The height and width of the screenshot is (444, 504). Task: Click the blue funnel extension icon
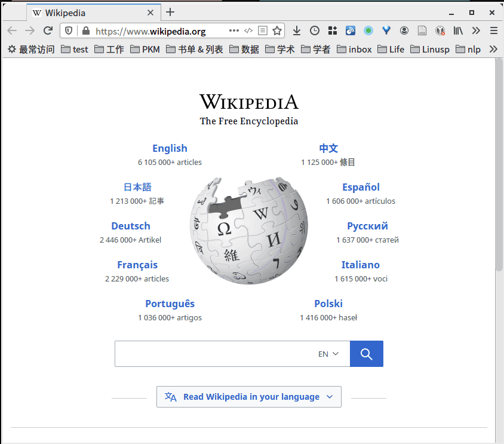coord(386,30)
